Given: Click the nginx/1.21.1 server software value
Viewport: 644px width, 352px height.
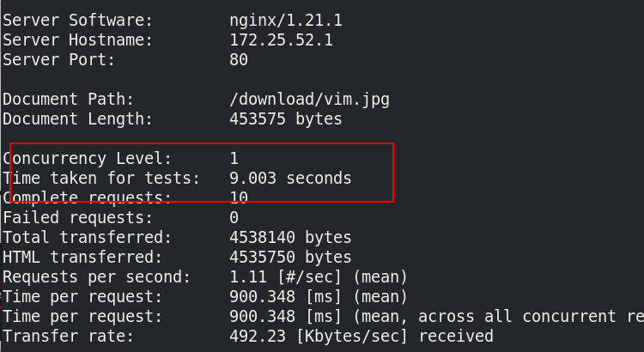Looking at the screenshot, I should 286,20.
